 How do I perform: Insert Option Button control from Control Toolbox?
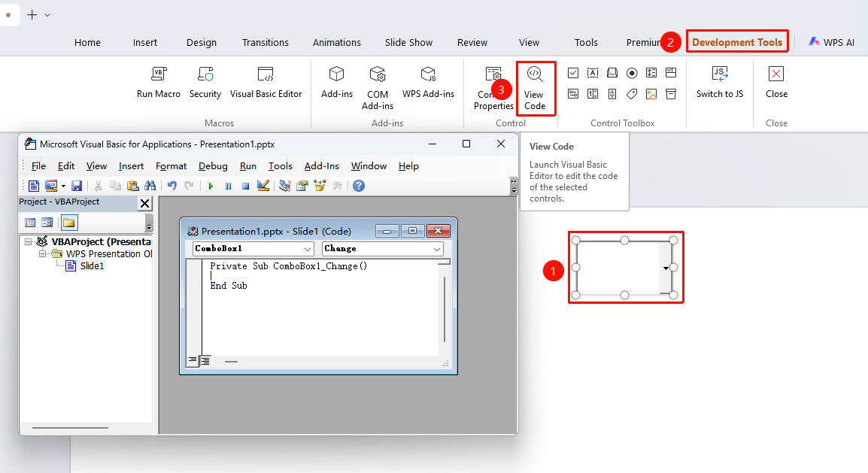pyautogui.click(x=632, y=73)
